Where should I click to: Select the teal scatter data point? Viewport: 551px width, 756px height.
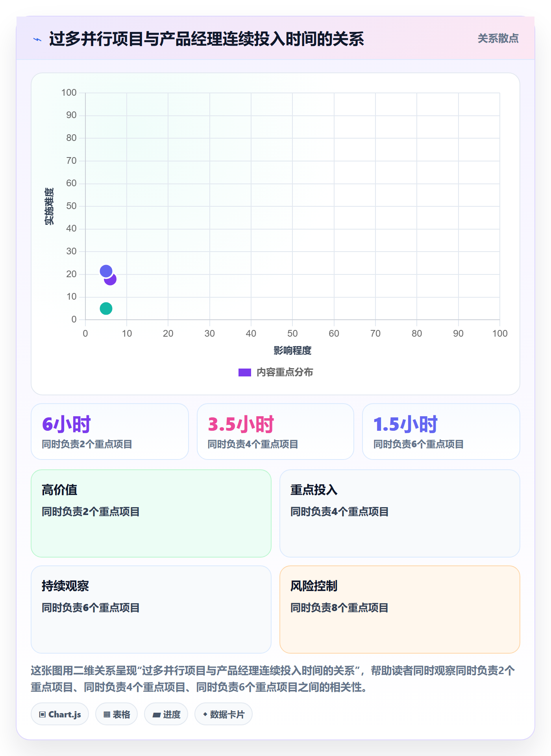point(106,308)
